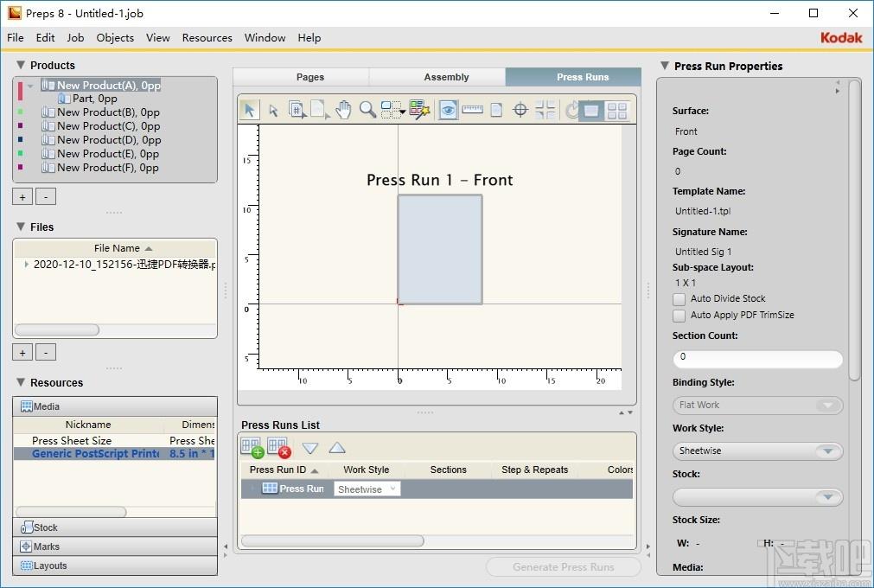Delete press run with red X icon
Image resolution: width=874 pixels, height=588 pixels.
point(278,447)
